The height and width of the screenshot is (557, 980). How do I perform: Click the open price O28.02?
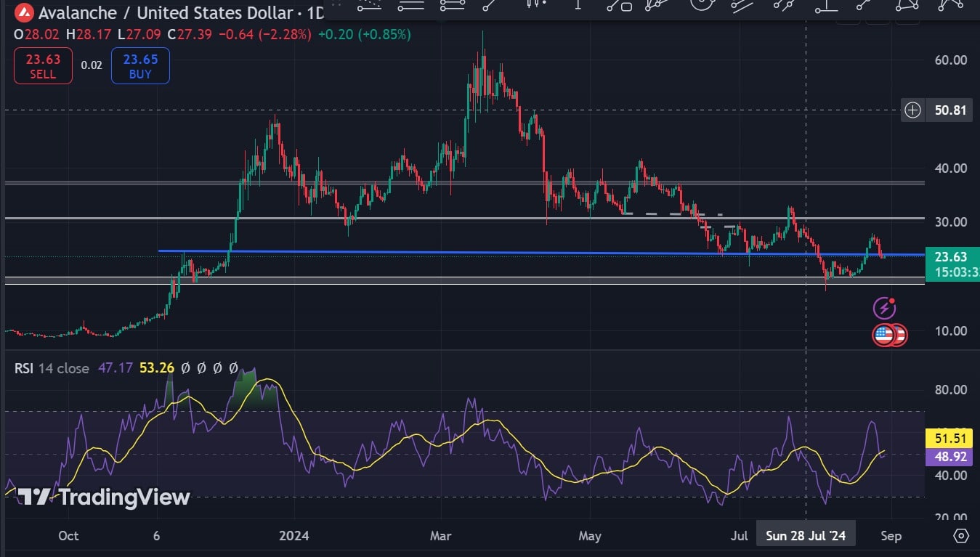(36, 35)
